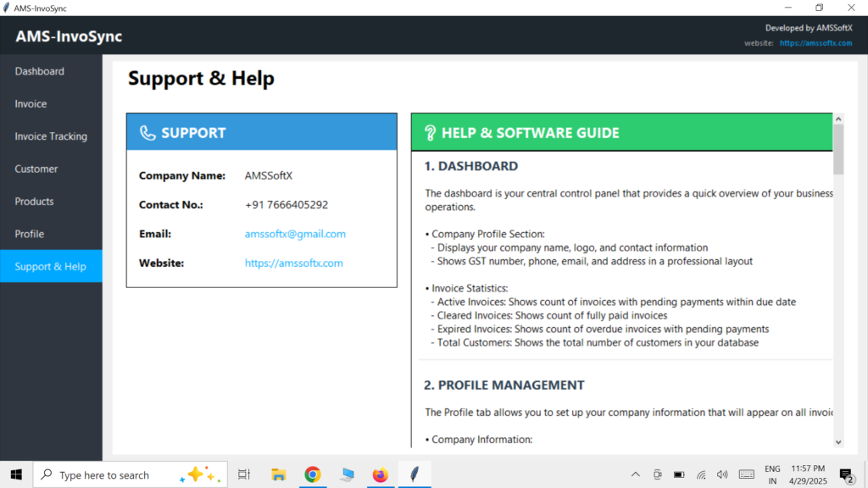Screen dimensions: 868x488
Task: Click the 1. DASHBOARD heading
Action: [471, 166]
